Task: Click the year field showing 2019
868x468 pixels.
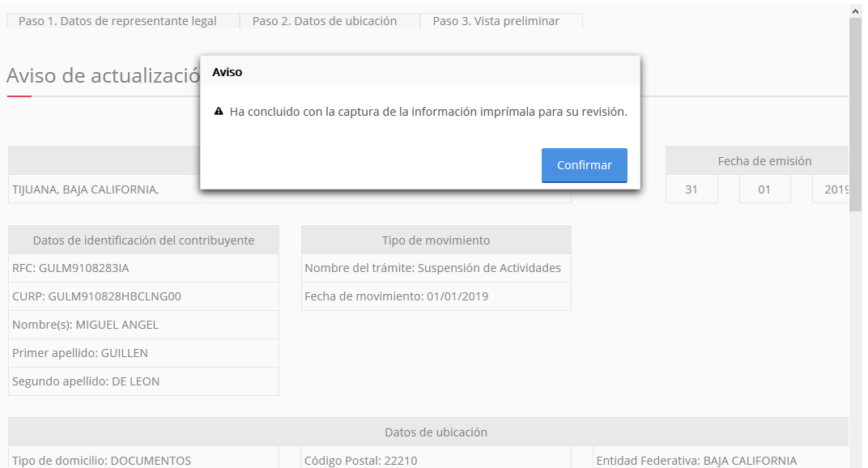Action: (834, 189)
